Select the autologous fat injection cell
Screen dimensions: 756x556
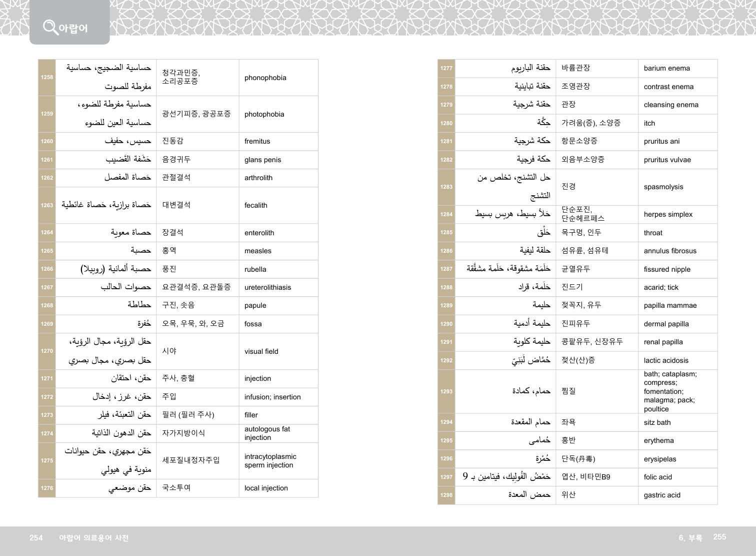(x=267, y=433)
